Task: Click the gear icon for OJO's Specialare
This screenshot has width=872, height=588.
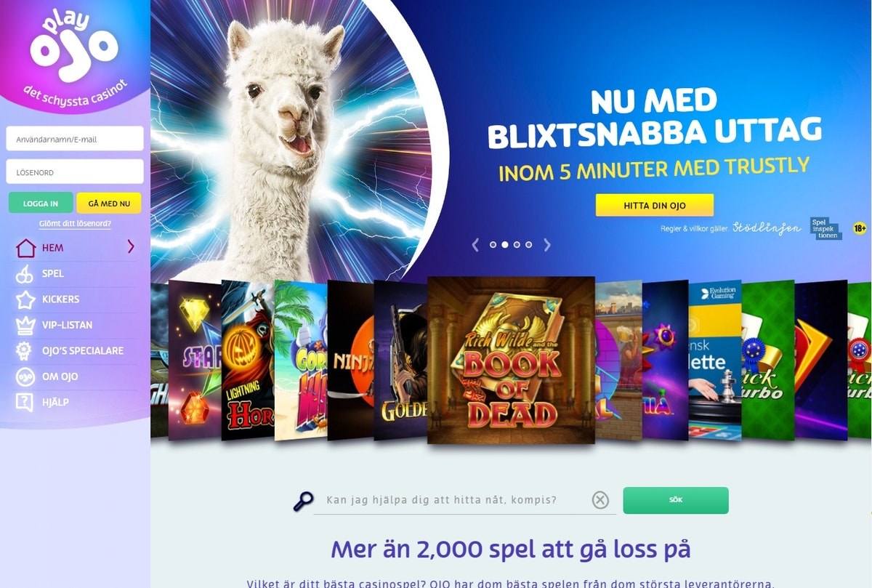Action: pyautogui.click(x=25, y=351)
